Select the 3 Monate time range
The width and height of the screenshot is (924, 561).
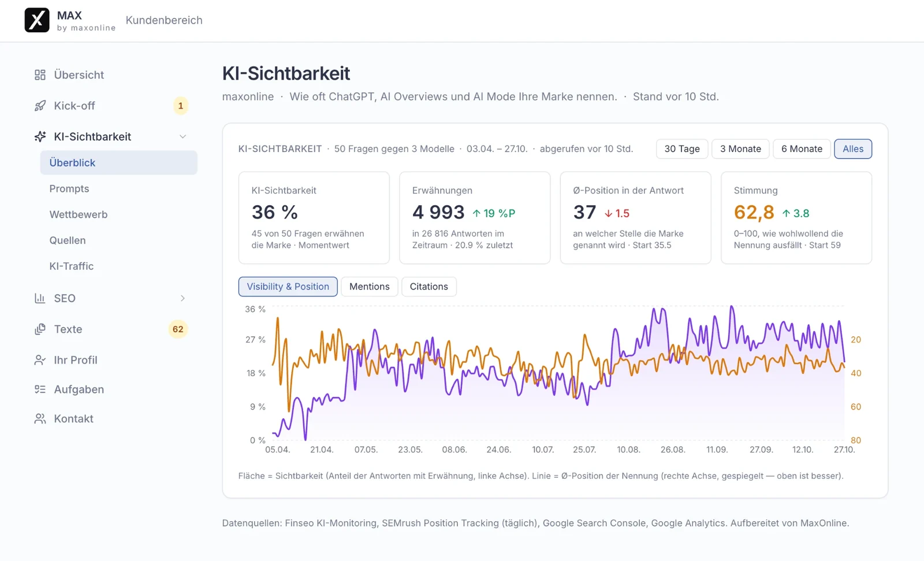740,149
